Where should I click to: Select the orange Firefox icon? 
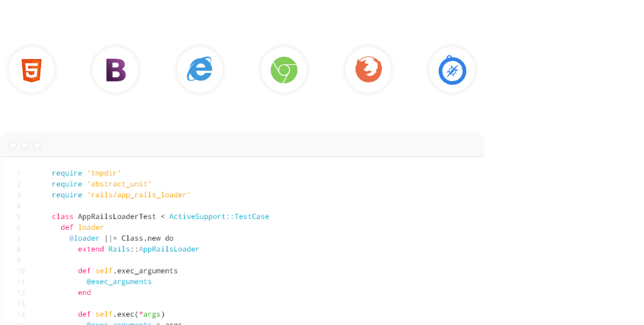368,70
